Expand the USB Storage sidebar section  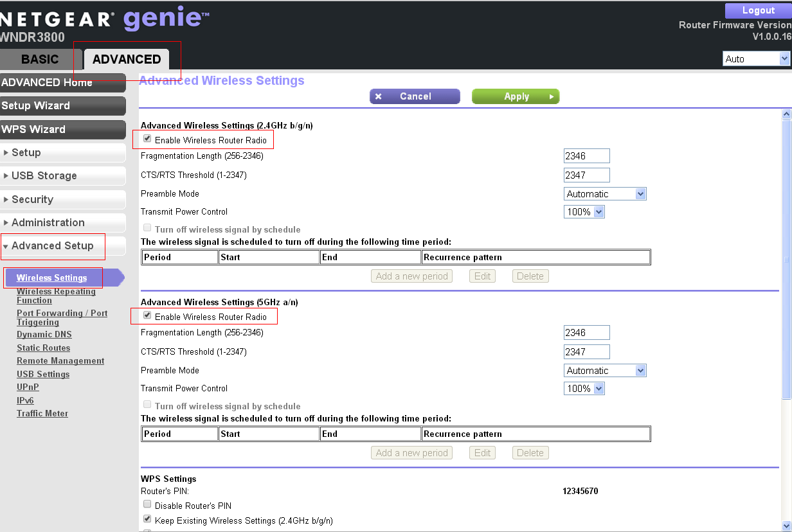click(x=44, y=175)
